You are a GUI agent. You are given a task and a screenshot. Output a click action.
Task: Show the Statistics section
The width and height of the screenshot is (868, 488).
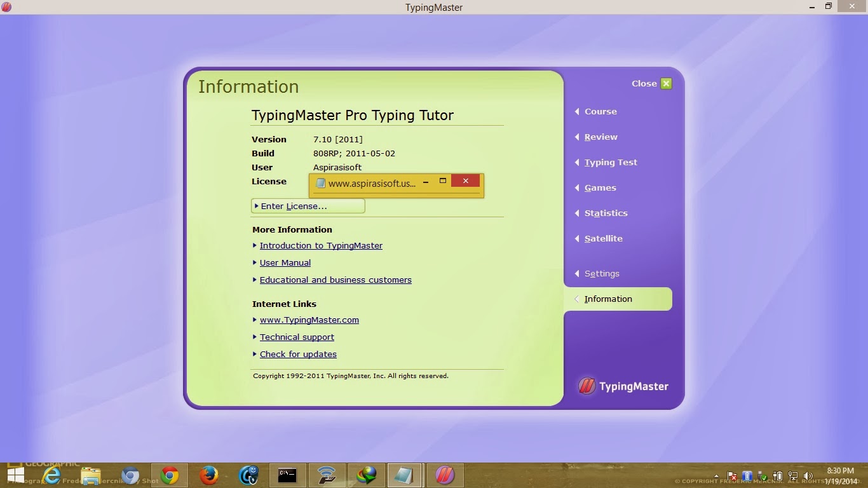tap(606, 213)
